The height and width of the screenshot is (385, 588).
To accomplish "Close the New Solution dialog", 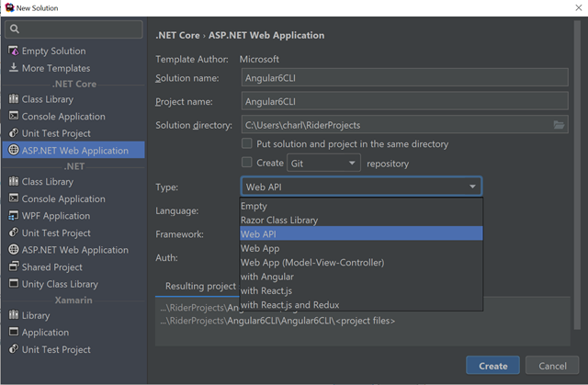I will click(x=579, y=7).
